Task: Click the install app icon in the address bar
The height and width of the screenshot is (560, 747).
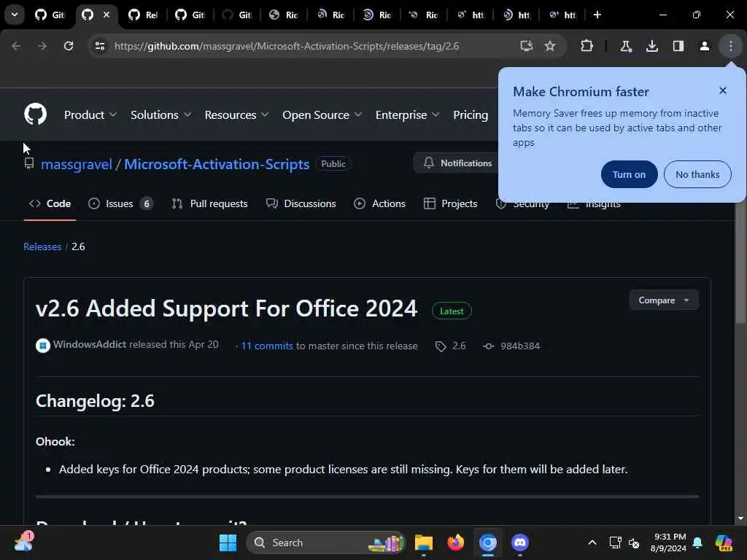Action: click(x=526, y=46)
